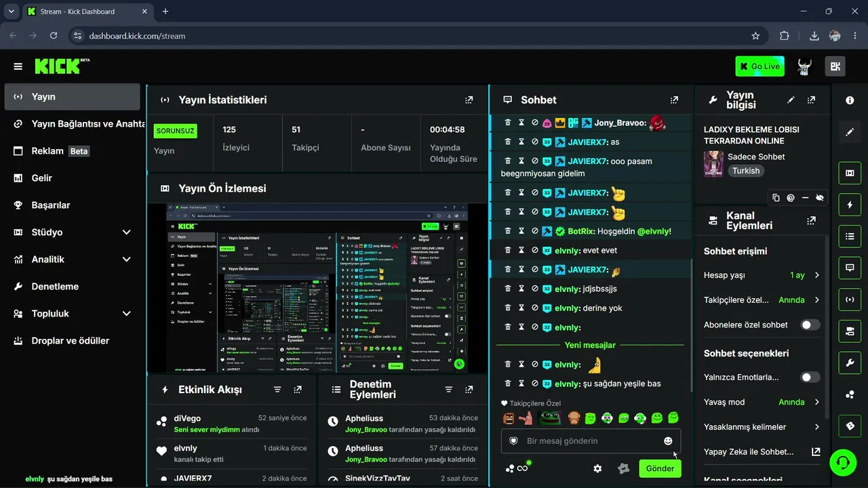Click the @ mention icon in the small toolbar
This screenshot has width=868, height=488.
pyautogui.click(x=791, y=198)
